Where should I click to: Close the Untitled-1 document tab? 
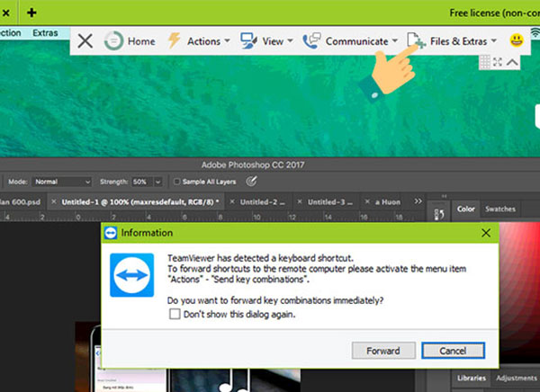54,201
